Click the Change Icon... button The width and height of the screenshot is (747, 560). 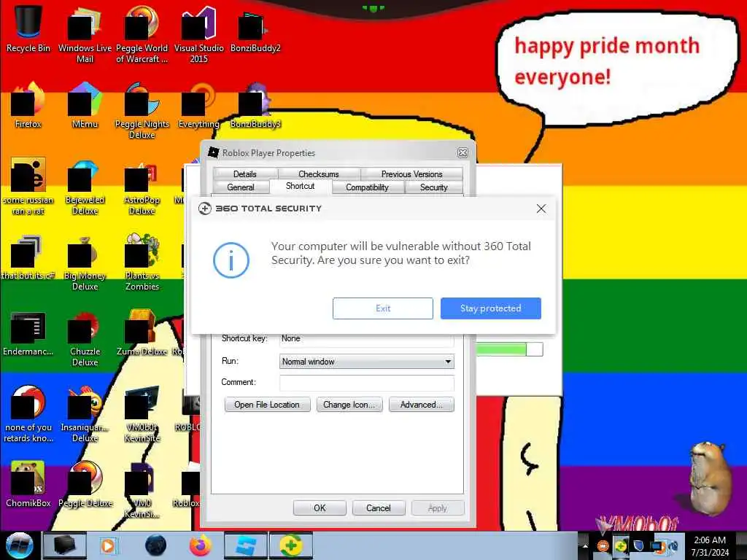tap(349, 404)
